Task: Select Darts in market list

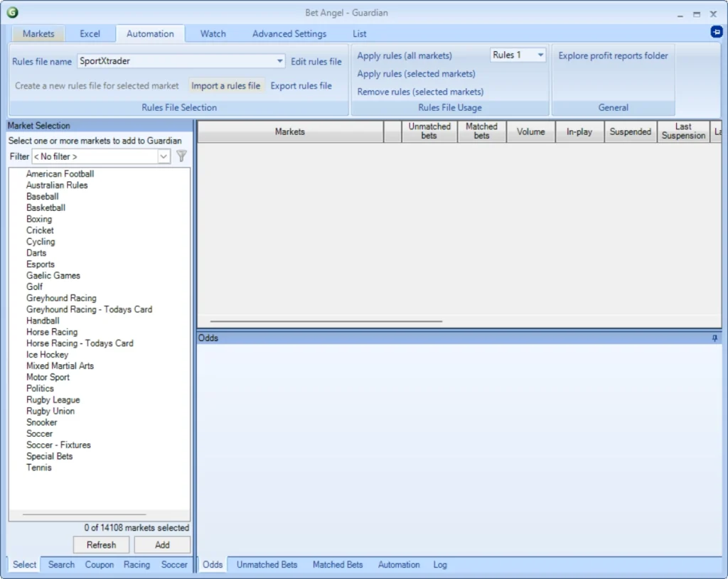Action: (x=36, y=253)
